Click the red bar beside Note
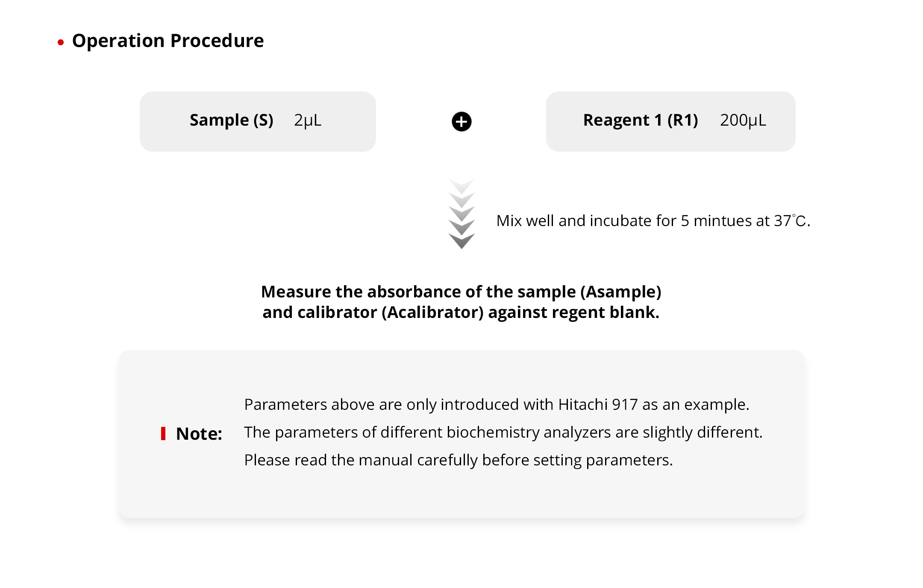Screen dimensions: 923x588 tap(163, 433)
